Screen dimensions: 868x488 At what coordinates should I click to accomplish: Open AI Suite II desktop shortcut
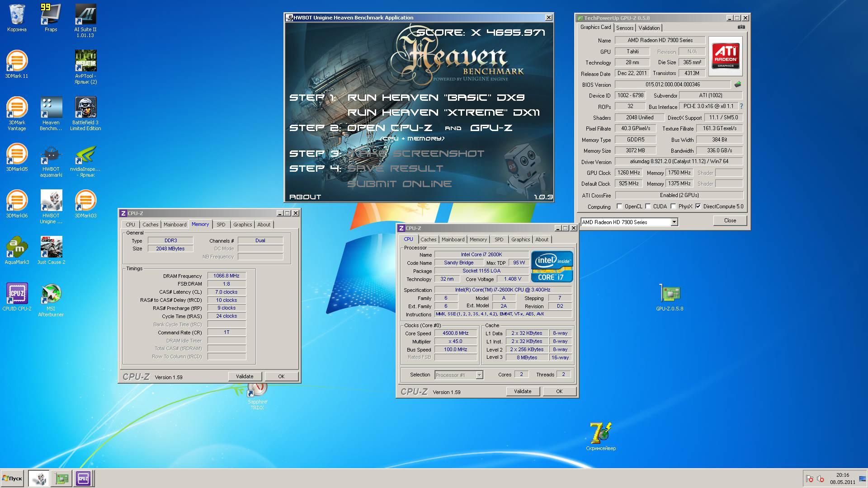point(85,21)
